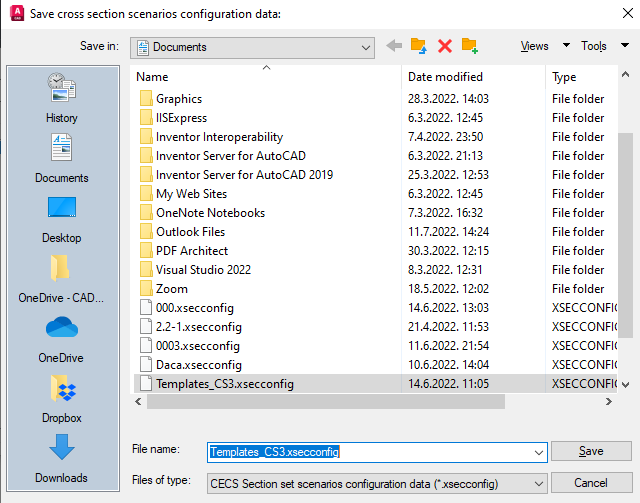Click the Cancel button

click(x=591, y=482)
